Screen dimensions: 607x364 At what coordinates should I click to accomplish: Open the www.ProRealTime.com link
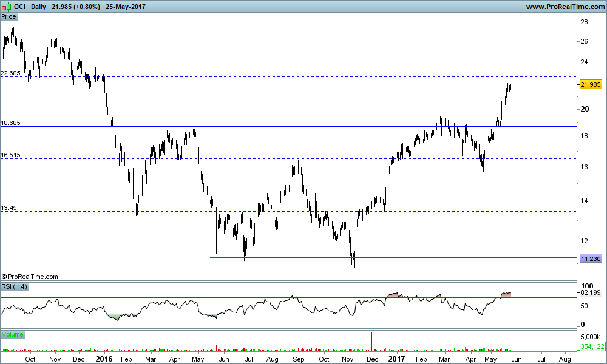tap(565, 7)
